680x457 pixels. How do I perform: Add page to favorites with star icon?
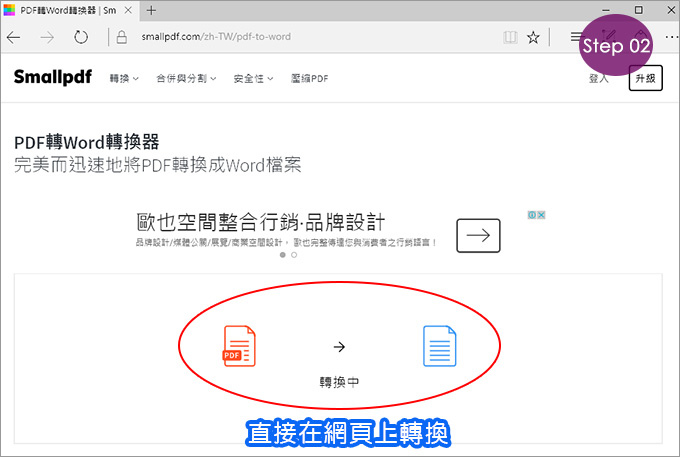point(533,37)
